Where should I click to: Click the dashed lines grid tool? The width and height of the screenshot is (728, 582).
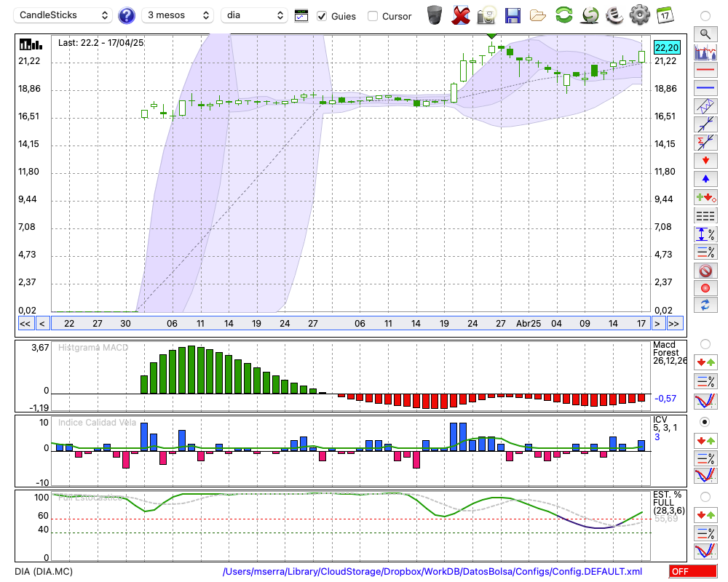705,215
